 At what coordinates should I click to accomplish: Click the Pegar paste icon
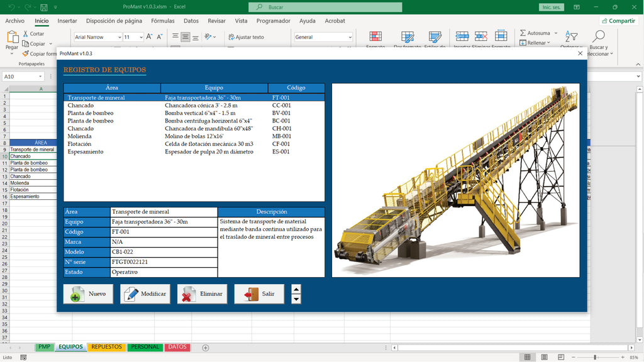[13, 37]
